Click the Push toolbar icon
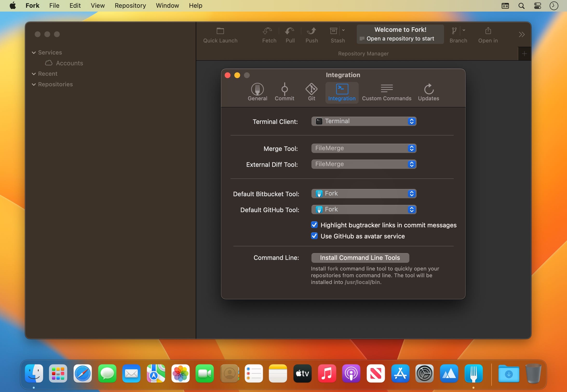This screenshot has width=567, height=392. [311, 31]
